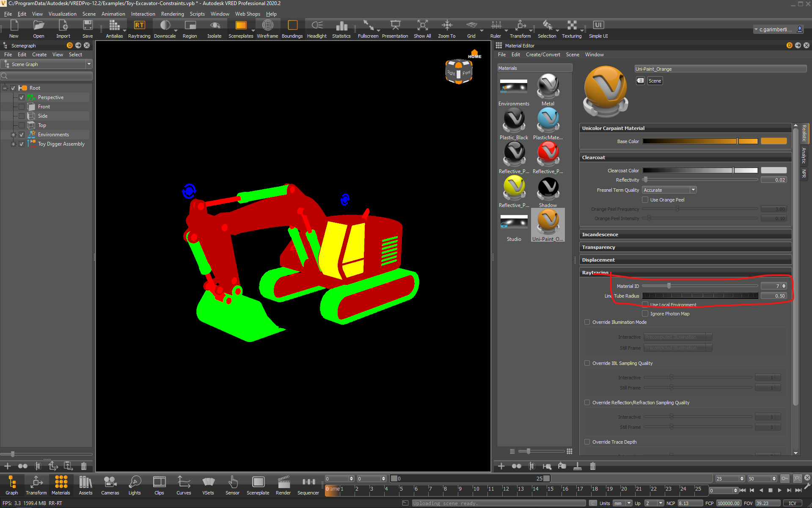Viewport: 812px width, 508px height.
Task: Open the Animation menu
Action: point(113,14)
